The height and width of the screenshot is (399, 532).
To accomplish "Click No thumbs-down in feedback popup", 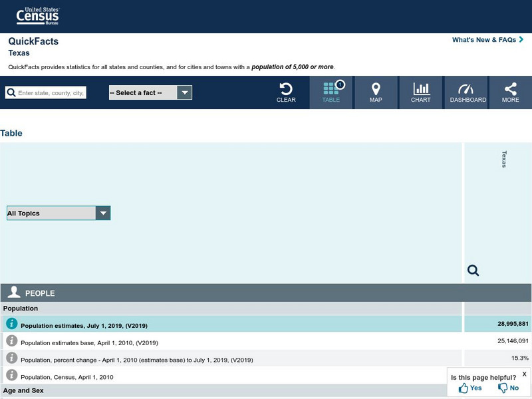I will pos(508,388).
